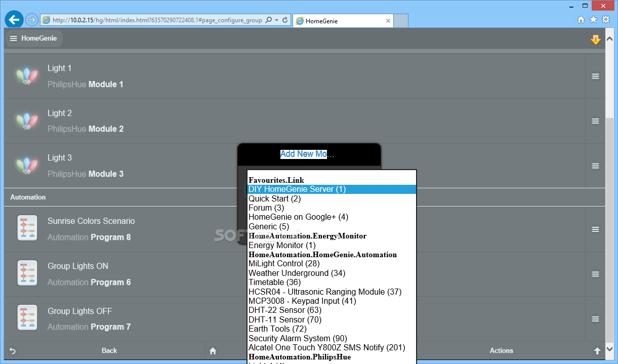This screenshot has height=364, width=618.
Task: Open the Light 2 Module 2 row
Action: point(295,121)
